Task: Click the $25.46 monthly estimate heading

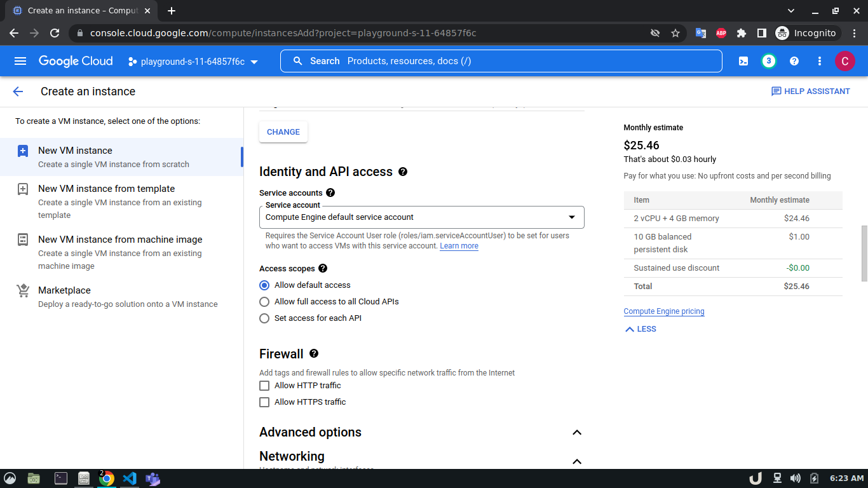Action: coord(642,146)
